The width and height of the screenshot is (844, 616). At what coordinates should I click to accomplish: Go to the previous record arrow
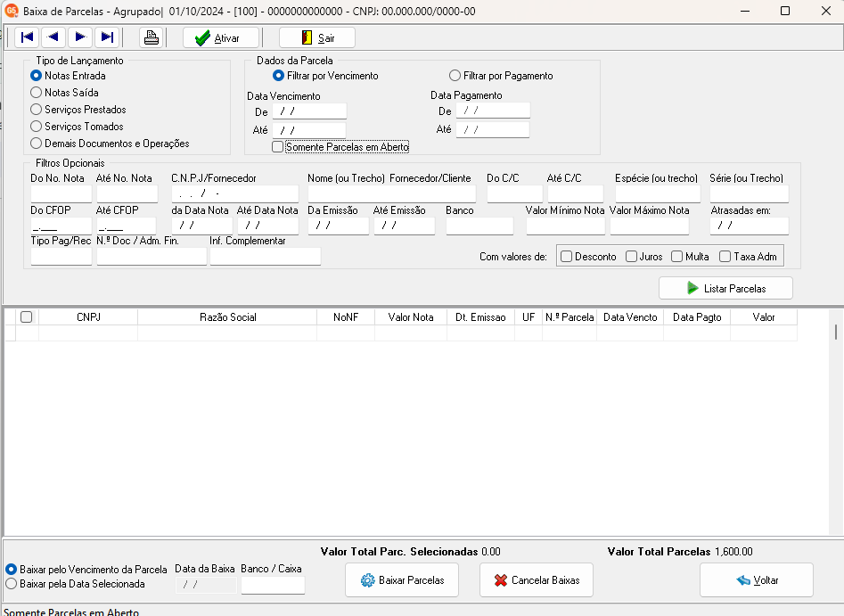point(53,37)
